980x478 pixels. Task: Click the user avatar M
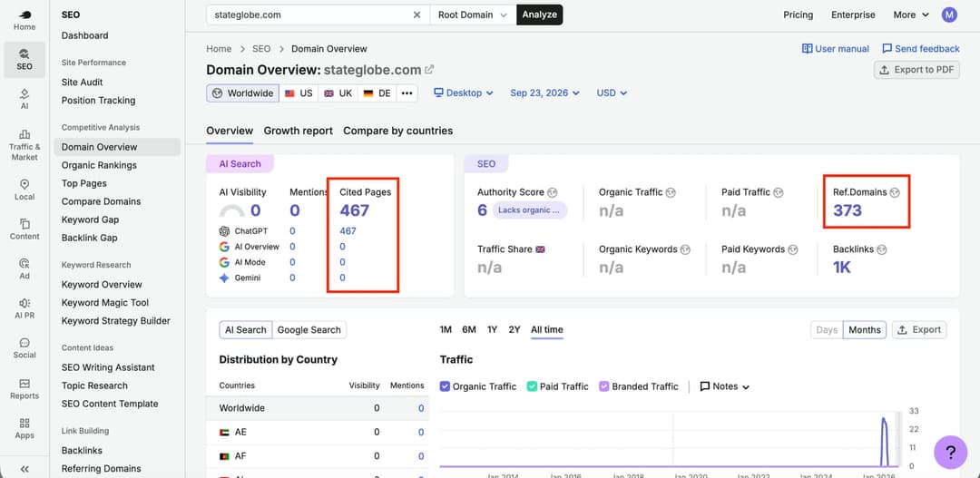(x=949, y=15)
